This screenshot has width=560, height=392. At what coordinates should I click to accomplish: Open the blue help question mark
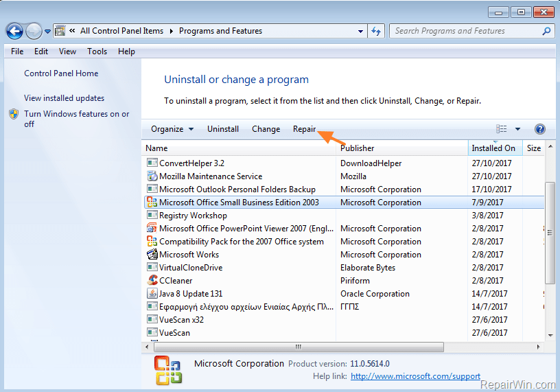click(x=540, y=129)
